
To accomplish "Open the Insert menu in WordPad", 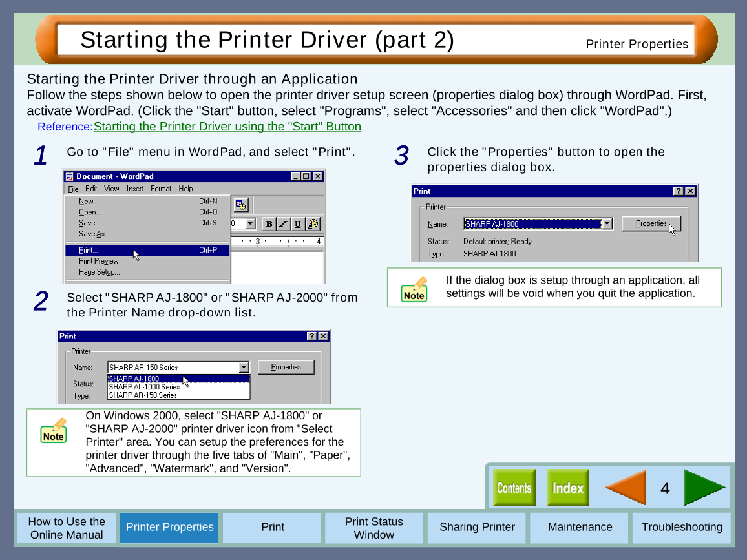I will pyautogui.click(x=135, y=189).
